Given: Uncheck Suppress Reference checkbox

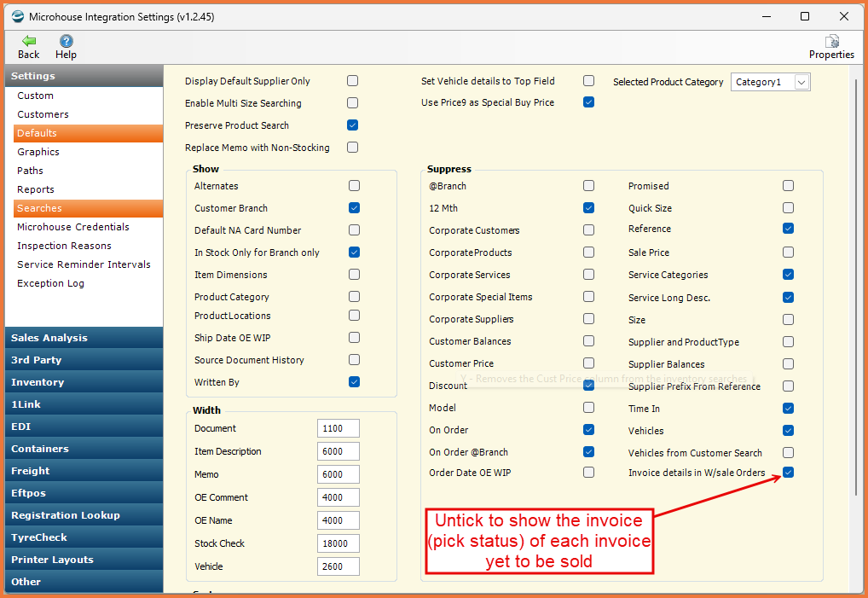Looking at the screenshot, I should [789, 228].
